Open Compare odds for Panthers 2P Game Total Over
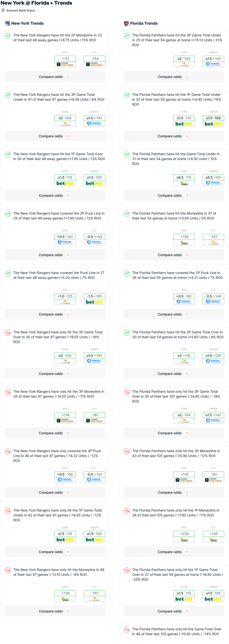229x644 pixels. tap(174, 374)
